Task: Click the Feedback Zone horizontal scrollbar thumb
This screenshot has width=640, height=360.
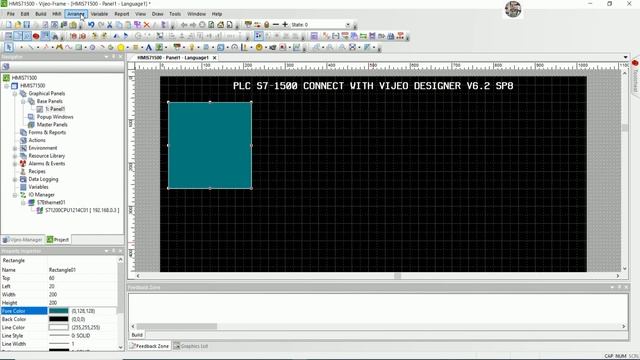Action: click(176, 327)
